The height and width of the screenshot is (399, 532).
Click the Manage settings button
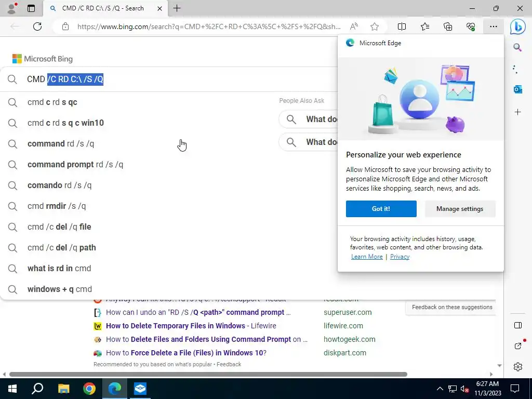[460, 209]
